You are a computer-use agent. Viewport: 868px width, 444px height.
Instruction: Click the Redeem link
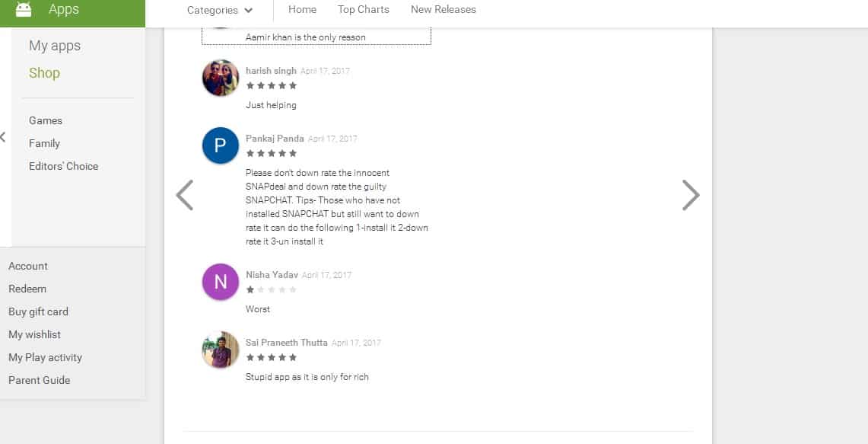pos(27,289)
